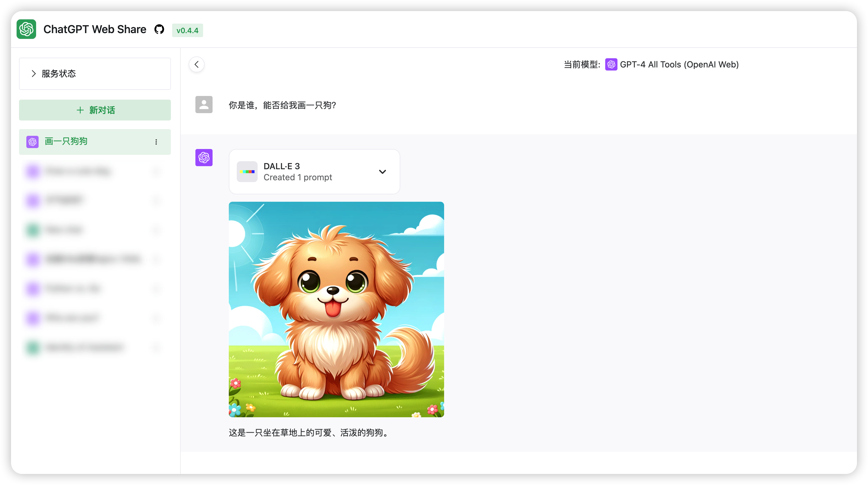Image resolution: width=868 pixels, height=485 pixels.
Task: Click the user avatar icon
Action: [204, 105]
